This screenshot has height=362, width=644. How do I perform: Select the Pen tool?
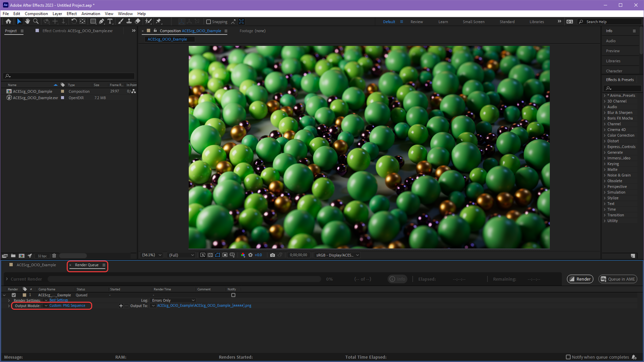(x=102, y=21)
